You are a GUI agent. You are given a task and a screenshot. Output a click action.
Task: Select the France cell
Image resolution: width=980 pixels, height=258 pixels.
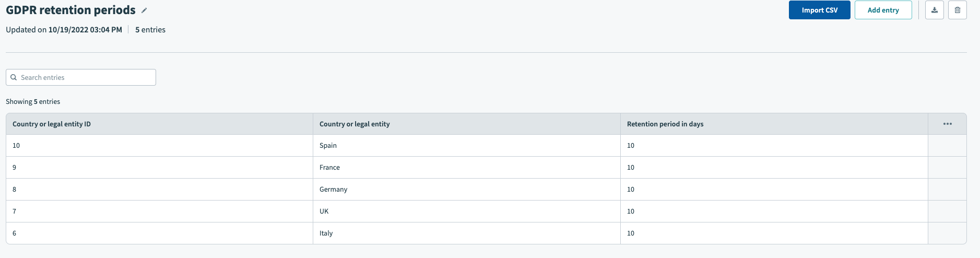[x=329, y=168]
